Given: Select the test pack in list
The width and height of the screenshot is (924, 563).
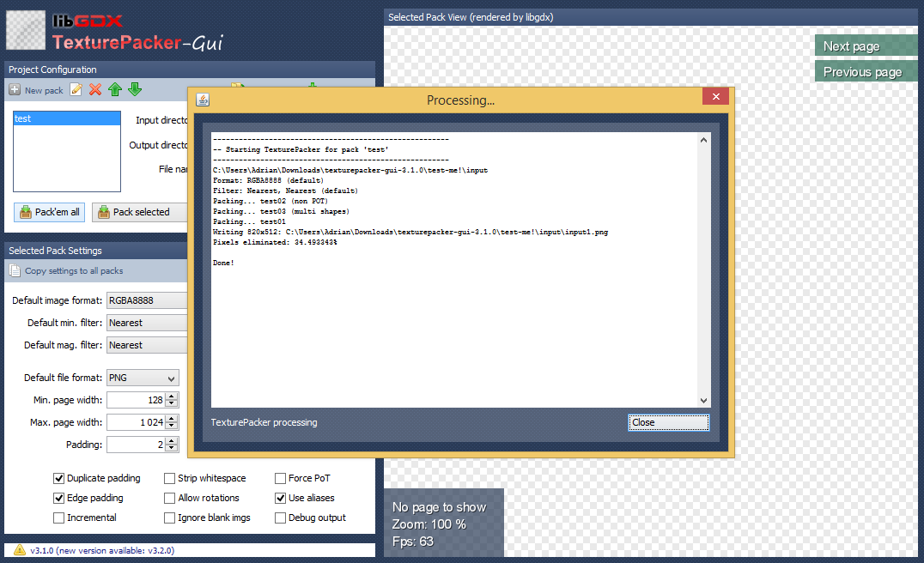Looking at the screenshot, I should point(67,118).
